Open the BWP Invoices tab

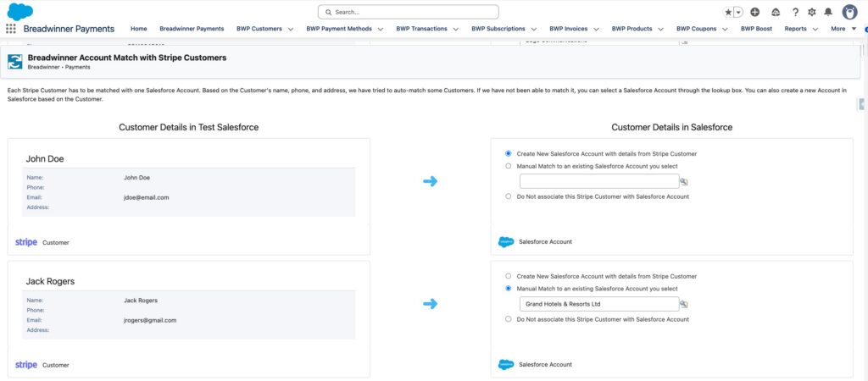pyautogui.click(x=569, y=29)
